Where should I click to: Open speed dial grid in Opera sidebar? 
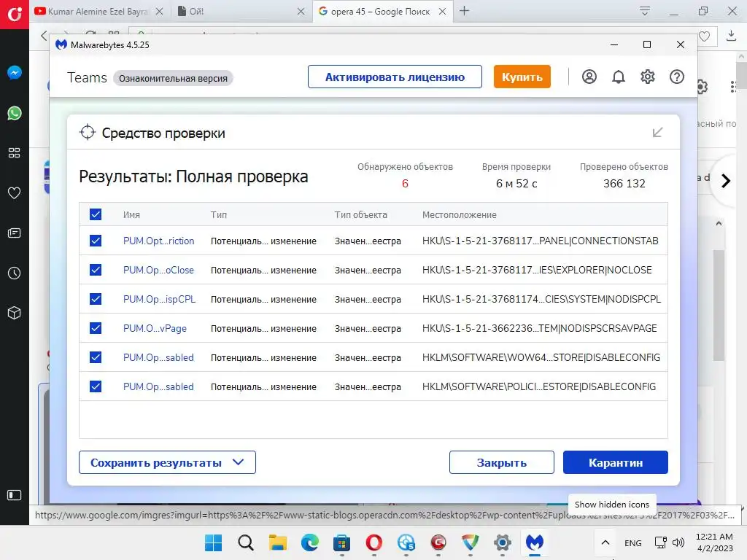click(x=15, y=153)
